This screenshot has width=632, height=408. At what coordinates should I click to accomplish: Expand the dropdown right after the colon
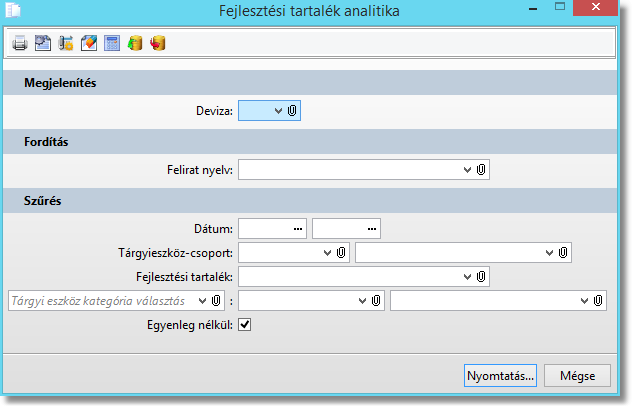(362, 301)
